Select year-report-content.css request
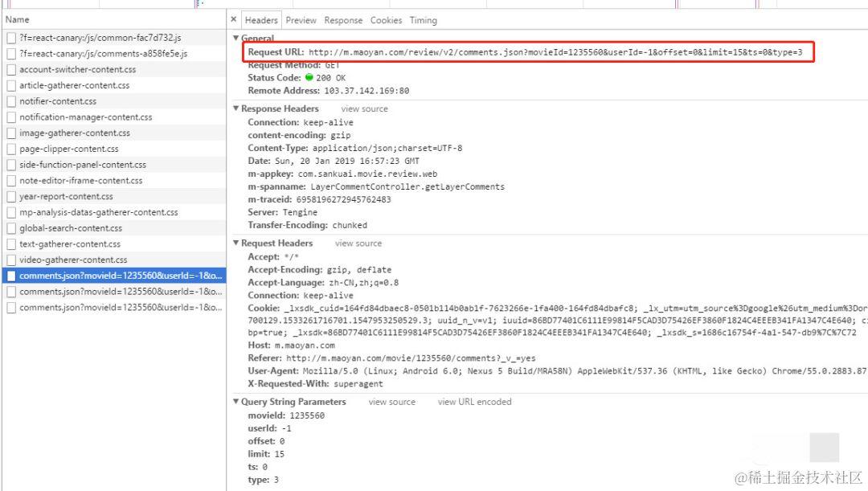Image resolution: width=868 pixels, height=491 pixels. pyautogui.click(x=114, y=197)
